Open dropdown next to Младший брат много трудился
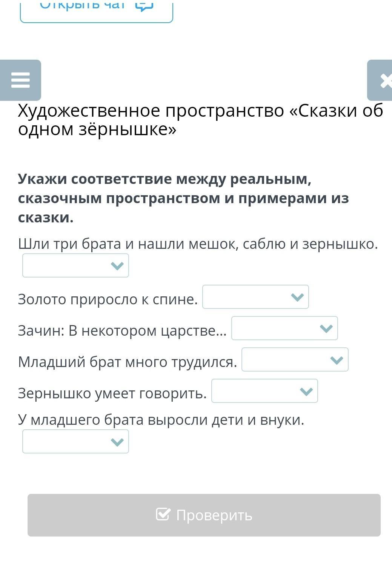 coord(295,359)
